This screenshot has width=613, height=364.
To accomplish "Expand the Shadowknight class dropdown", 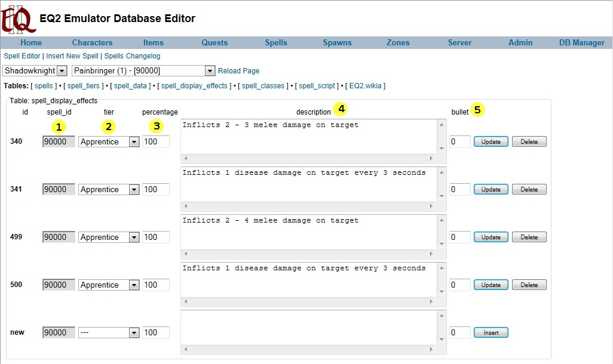I will coord(35,70).
